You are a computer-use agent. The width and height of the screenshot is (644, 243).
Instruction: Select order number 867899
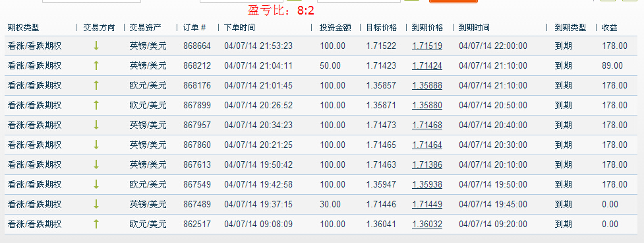(196, 105)
